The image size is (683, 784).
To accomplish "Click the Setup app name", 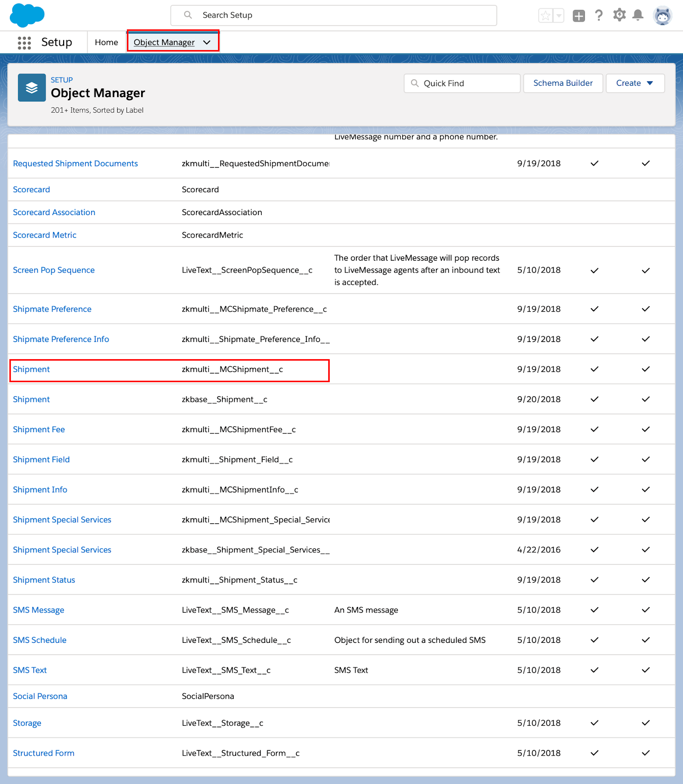I will [56, 43].
